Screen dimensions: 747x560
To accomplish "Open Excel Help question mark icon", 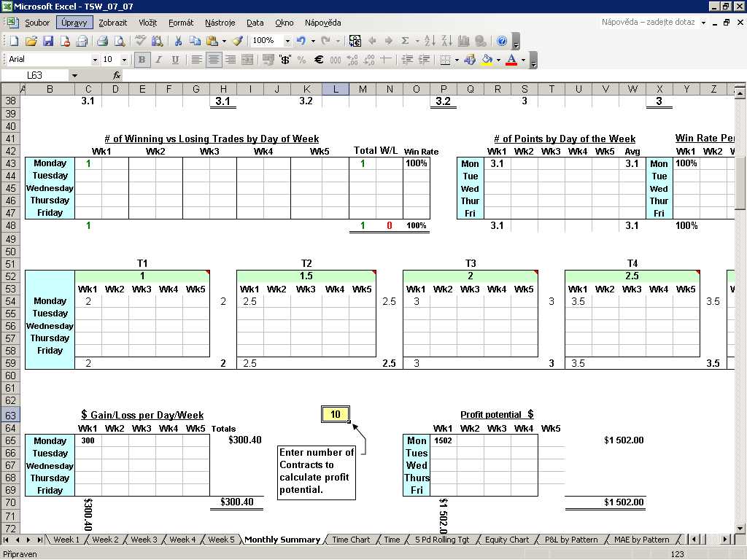I will tap(502, 41).
